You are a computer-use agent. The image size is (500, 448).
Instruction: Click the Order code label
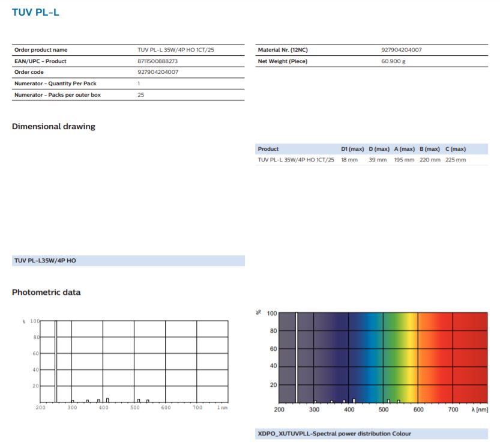[29, 72]
